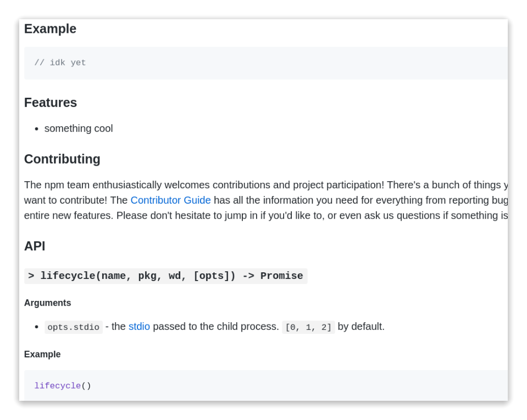Click the Arguments subheading
The height and width of the screenshot is (420, 527).
pos(47,303)
